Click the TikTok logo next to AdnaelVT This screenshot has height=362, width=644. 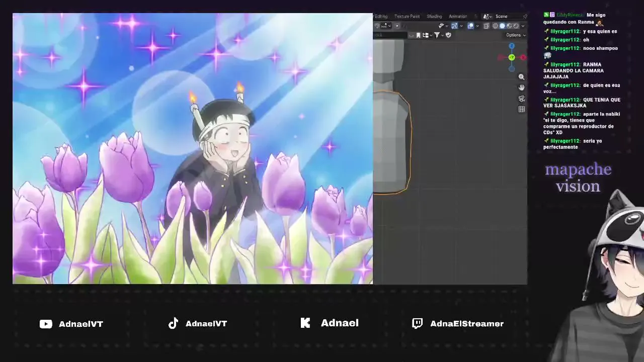pos(173,323)
